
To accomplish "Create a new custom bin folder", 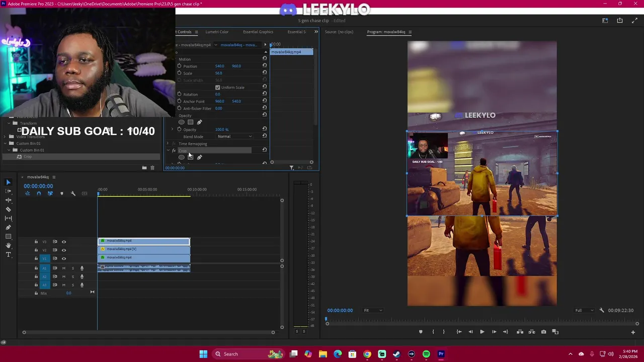I will [x=144, y=168].
